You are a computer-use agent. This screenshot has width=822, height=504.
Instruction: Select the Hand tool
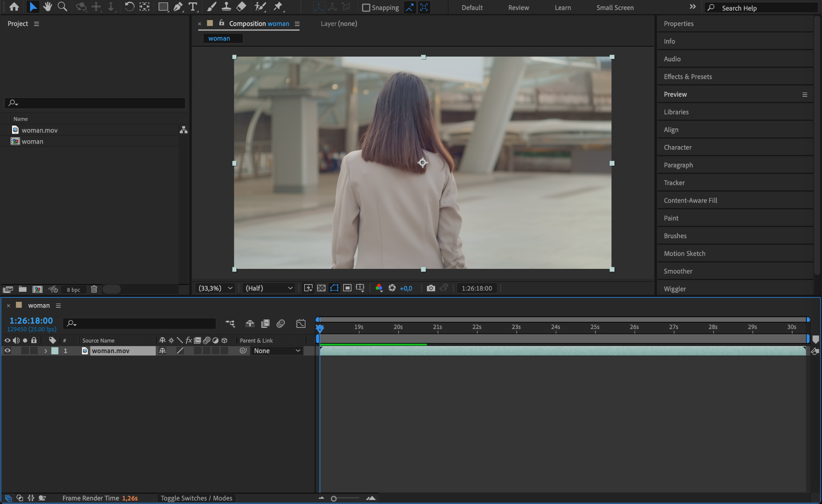[47, 7]
